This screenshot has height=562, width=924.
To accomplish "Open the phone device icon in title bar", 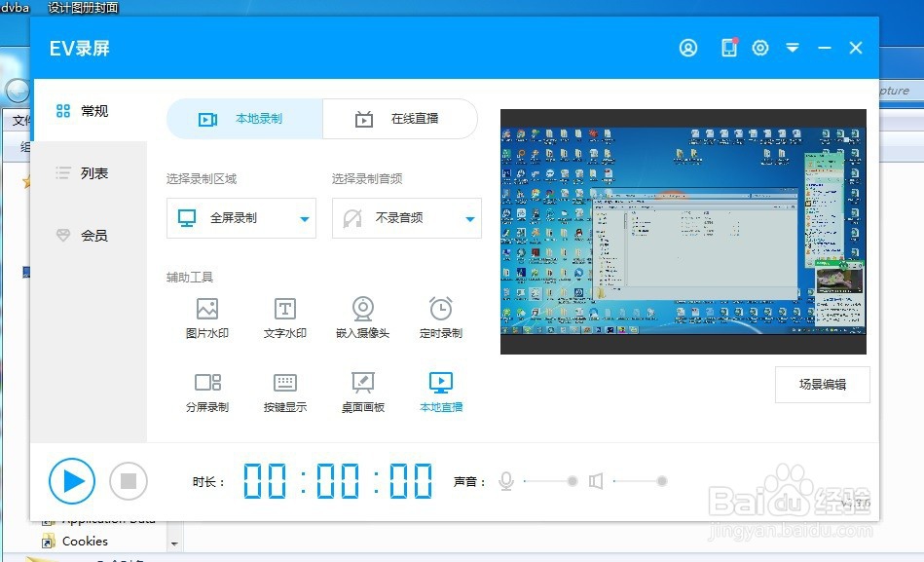I will [x=729, y=47].
